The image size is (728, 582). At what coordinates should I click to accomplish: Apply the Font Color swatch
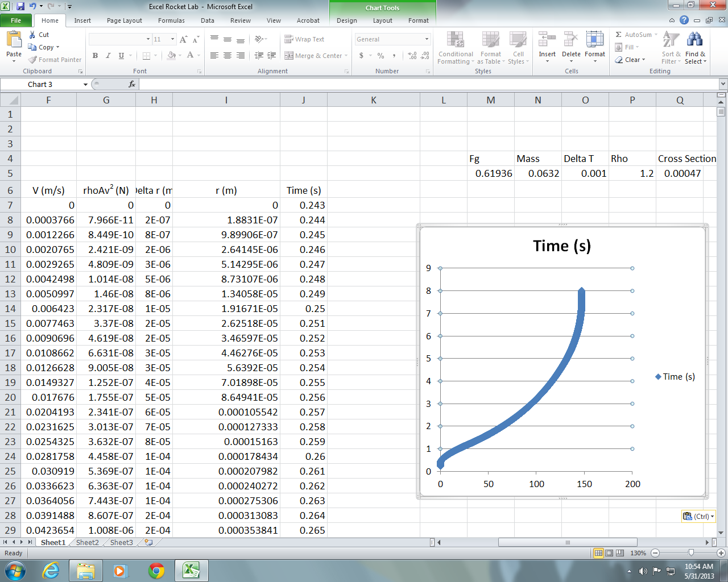tap(190, 56)
